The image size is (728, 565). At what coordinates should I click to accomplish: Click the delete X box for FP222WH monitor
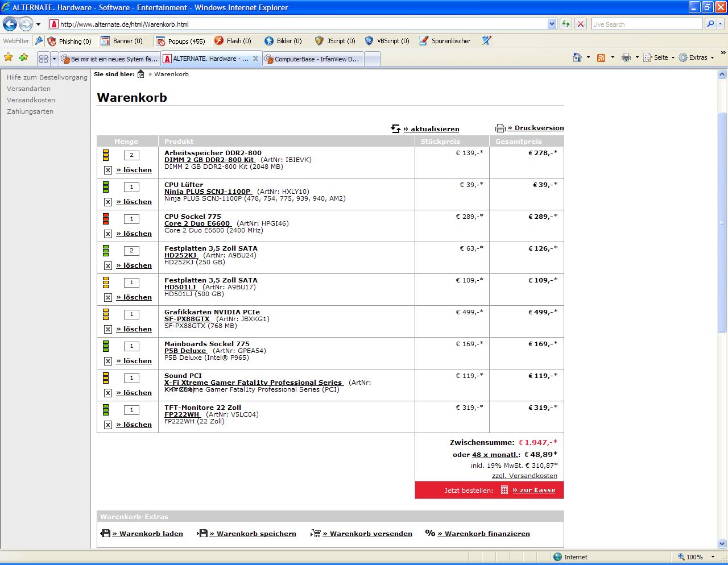[108, 425]
